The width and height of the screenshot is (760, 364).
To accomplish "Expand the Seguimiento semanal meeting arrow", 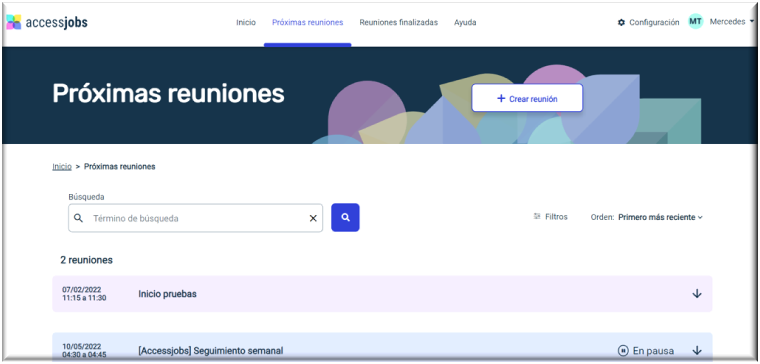I will coord(697,350).
